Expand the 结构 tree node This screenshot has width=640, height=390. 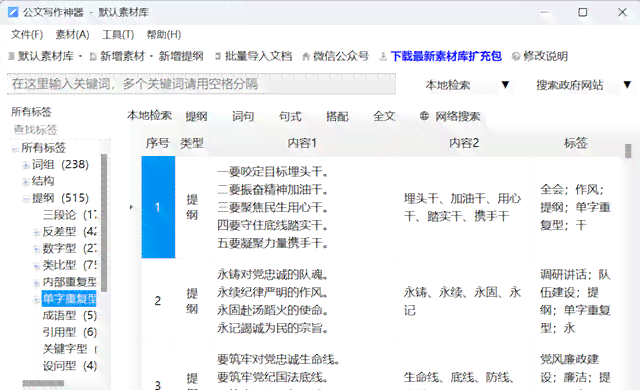point(26,182)
